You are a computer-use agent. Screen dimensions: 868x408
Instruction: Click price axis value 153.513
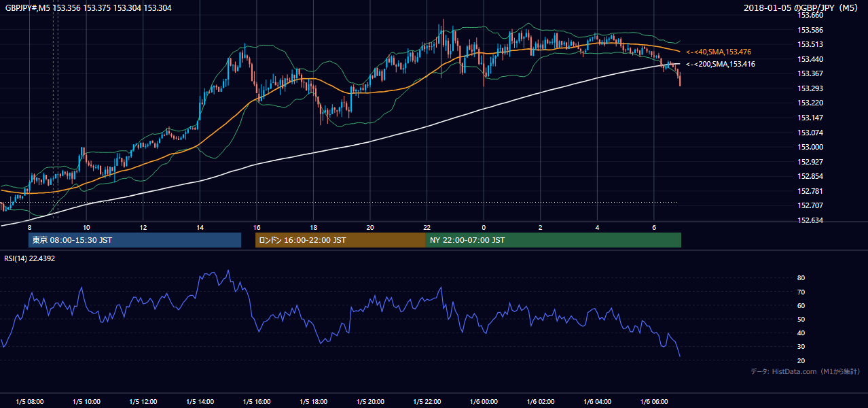pos(810,44)
